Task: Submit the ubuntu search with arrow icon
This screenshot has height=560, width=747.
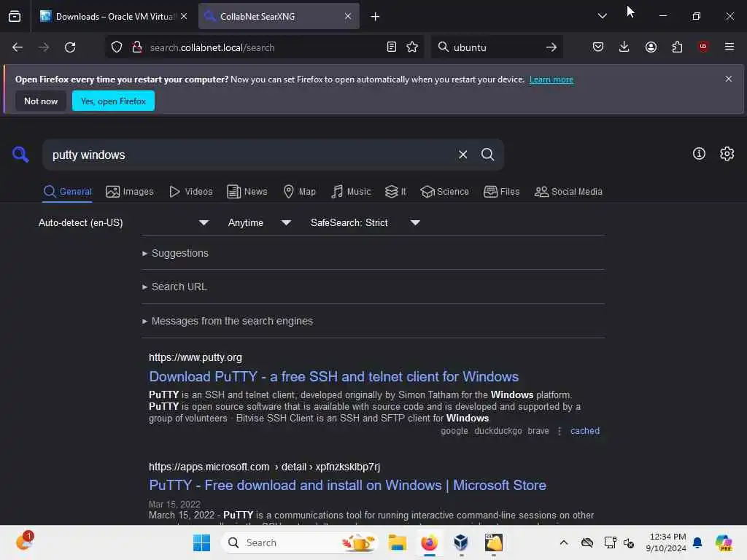Action: 551,47
